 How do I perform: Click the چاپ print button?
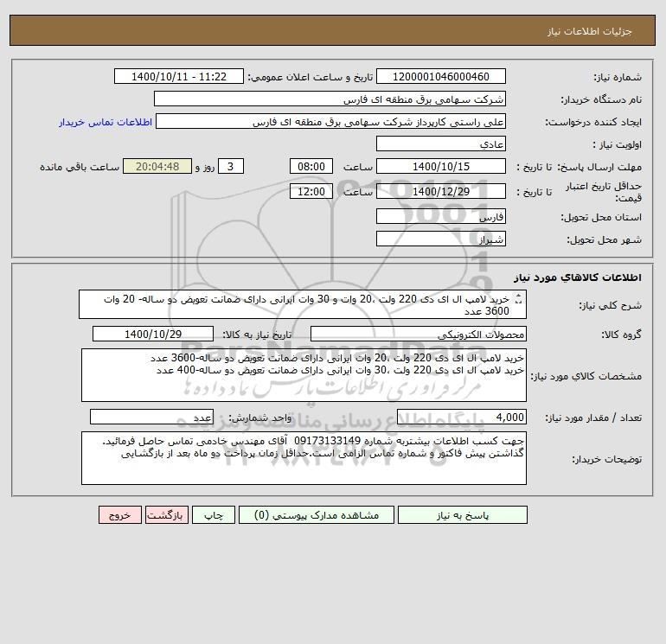tap(214, 515)
